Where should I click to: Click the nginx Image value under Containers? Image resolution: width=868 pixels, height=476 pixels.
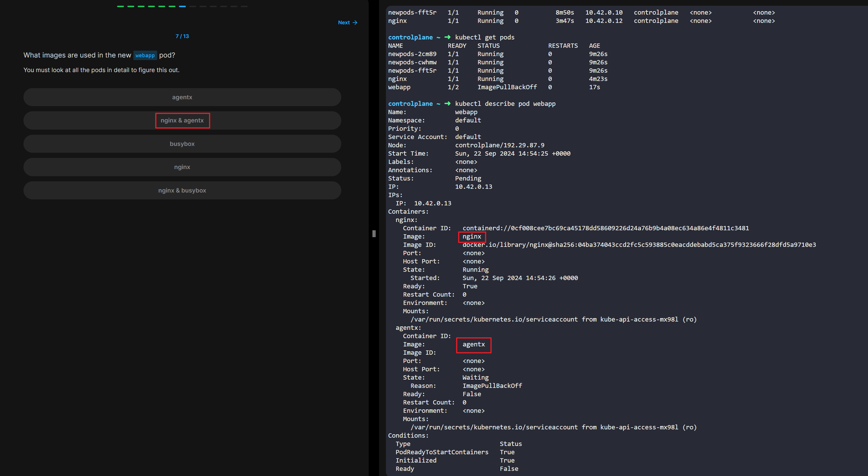(472, 237)
